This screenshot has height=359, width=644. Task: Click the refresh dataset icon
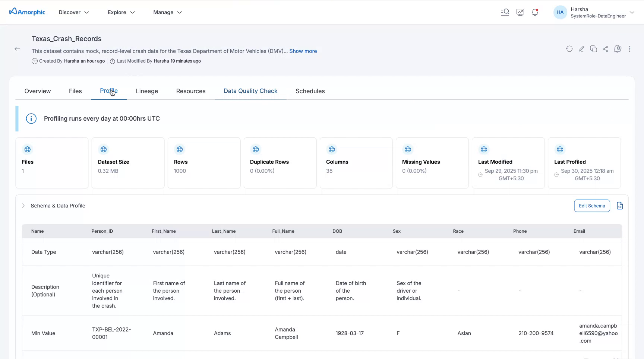569,49
